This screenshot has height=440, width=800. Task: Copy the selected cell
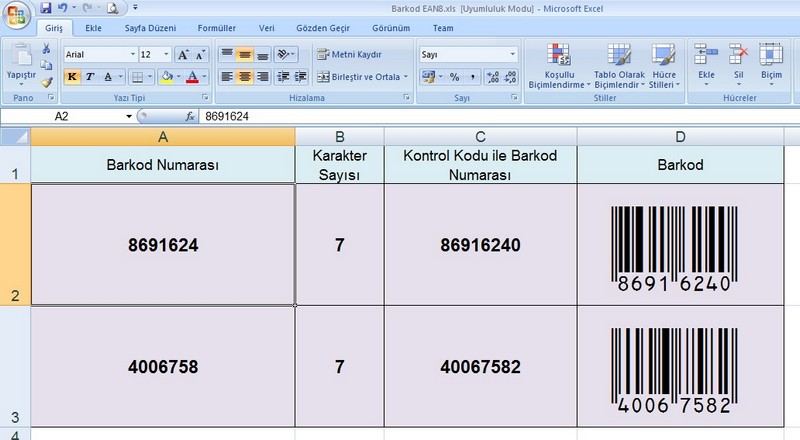click(46, 65)
